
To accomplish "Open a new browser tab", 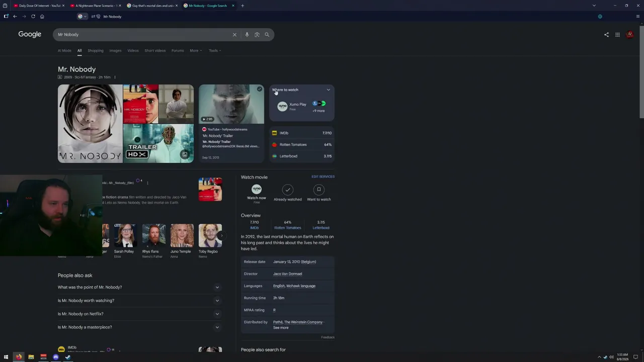I will [x=243, y=6].
